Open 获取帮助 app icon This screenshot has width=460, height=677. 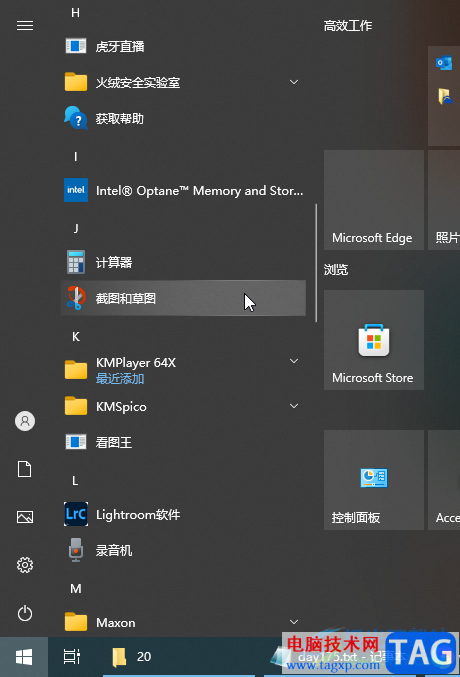[x=76, y=118]
